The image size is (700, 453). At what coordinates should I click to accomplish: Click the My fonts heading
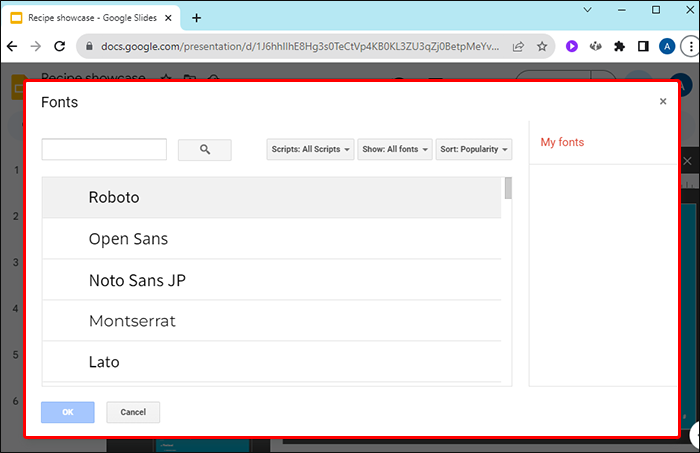coord(562,142)
